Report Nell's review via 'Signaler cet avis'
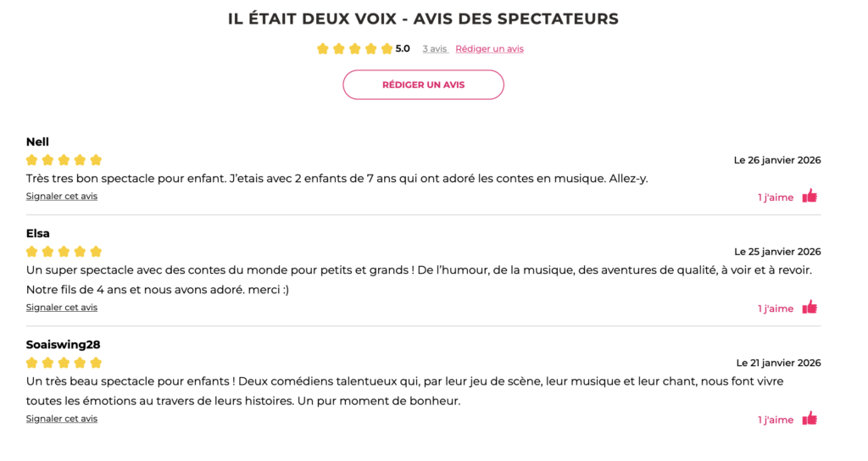This screenshot has height=461, width=868. [62, 197]
